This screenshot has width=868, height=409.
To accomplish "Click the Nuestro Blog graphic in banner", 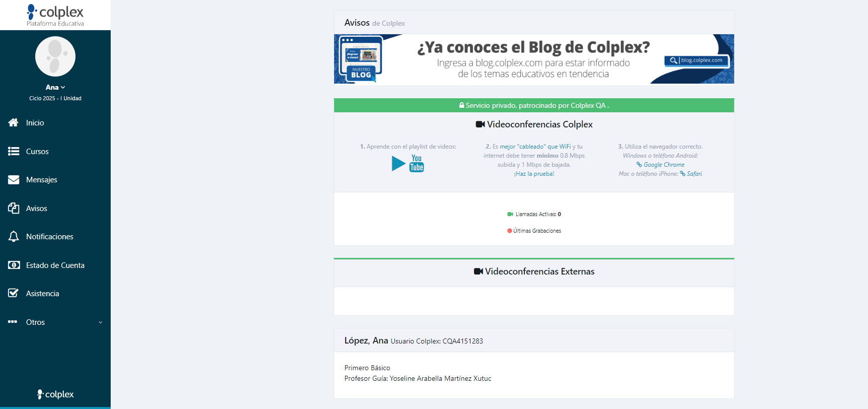I will point(361,59).
